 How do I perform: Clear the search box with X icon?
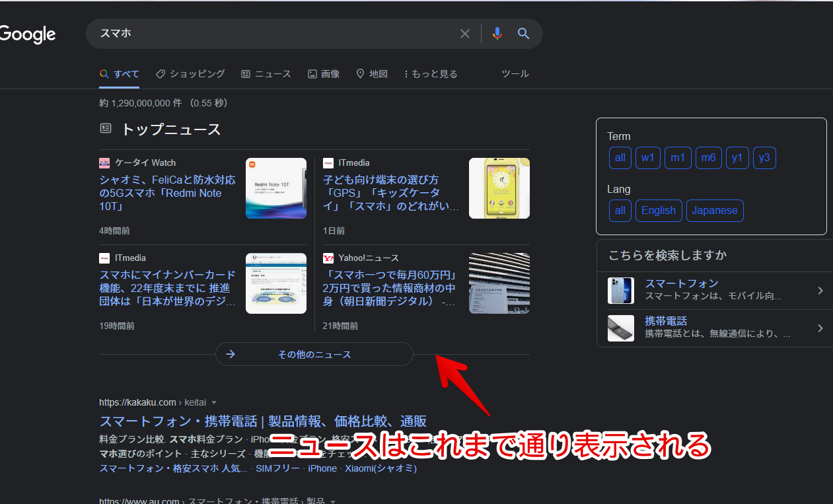pyautogui.click(x=465, y=34)
